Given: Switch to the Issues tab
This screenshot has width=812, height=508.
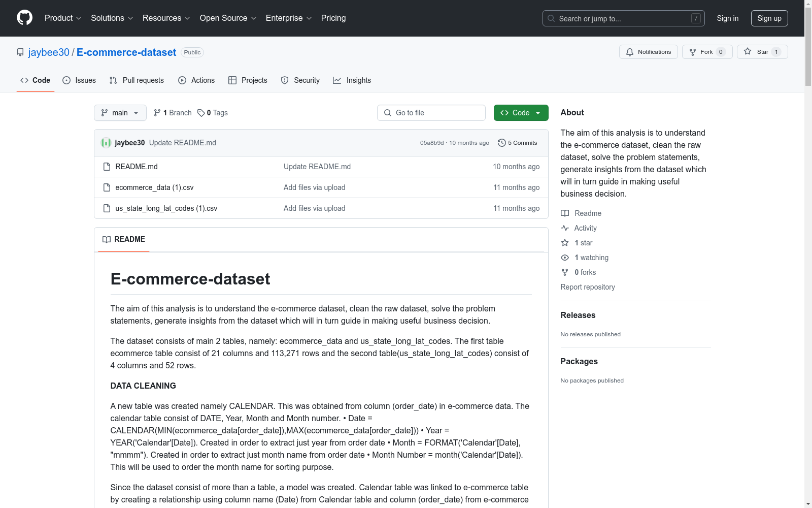Looking at the screenshot, I should pos(79,80).
